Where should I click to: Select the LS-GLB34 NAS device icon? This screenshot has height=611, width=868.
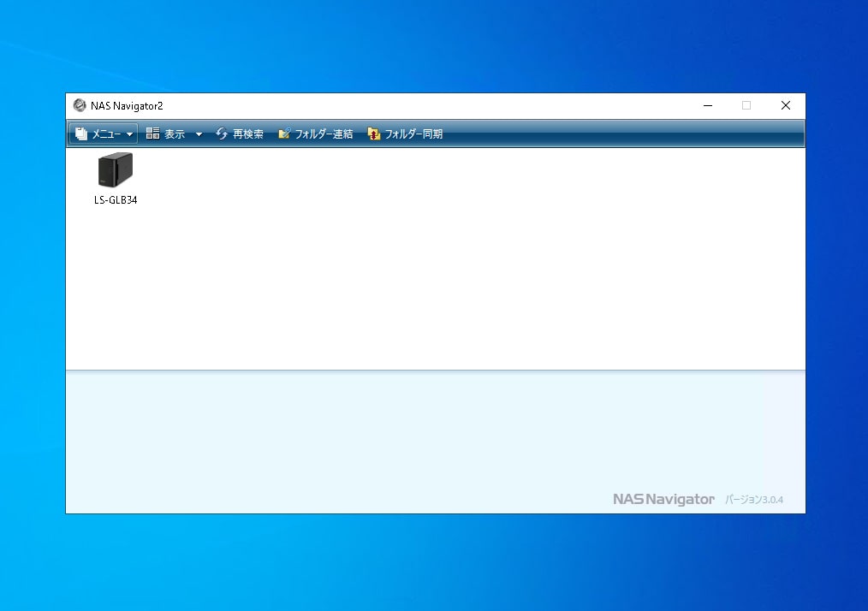(x=116, y=170)
